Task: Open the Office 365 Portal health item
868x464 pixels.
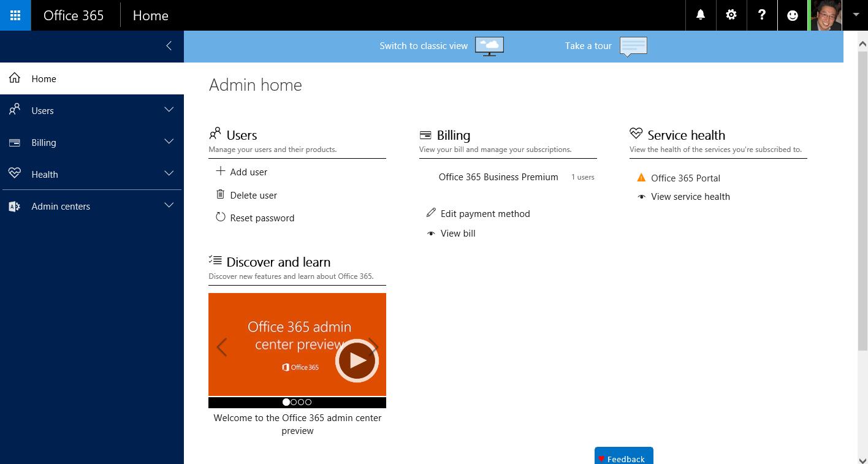Action: click(685, 178)
